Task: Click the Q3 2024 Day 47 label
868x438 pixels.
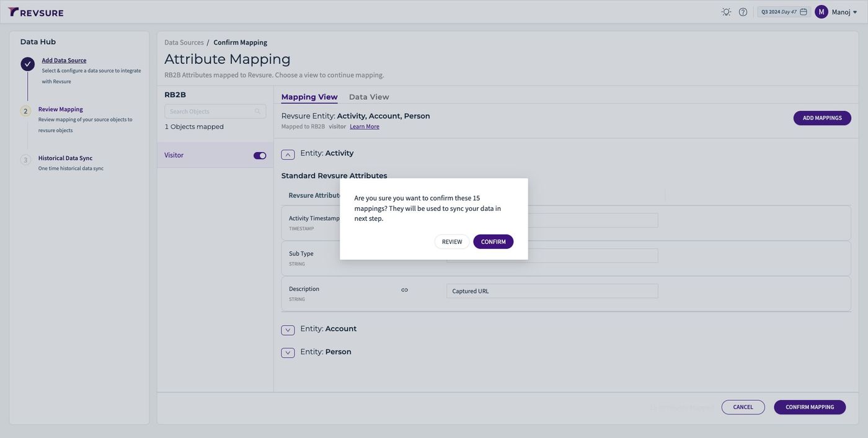Action: point(779,12)
